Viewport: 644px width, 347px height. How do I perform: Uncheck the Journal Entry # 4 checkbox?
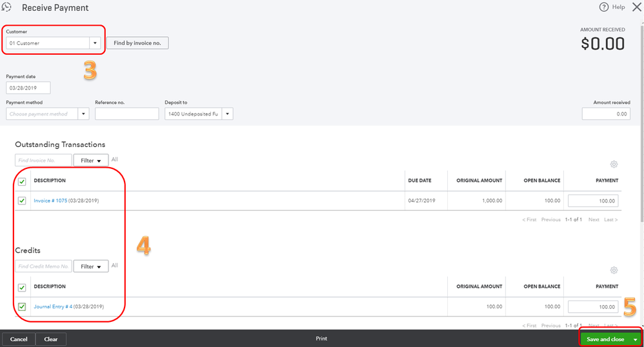22,307
